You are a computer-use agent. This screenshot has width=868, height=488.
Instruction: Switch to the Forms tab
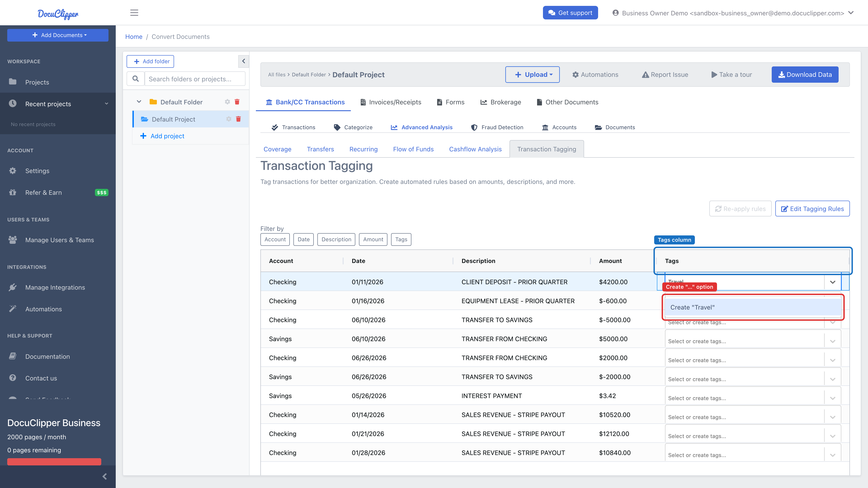click(x=451, y=102)
